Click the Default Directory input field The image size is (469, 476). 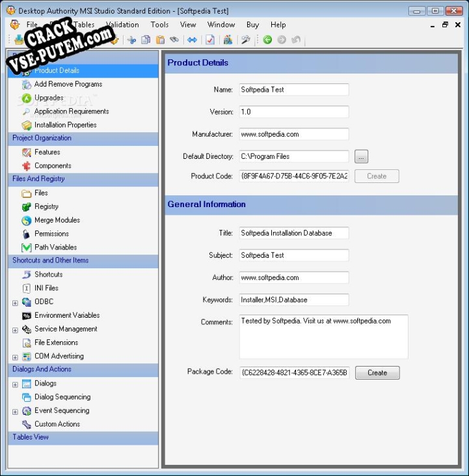tap(294, 157)
